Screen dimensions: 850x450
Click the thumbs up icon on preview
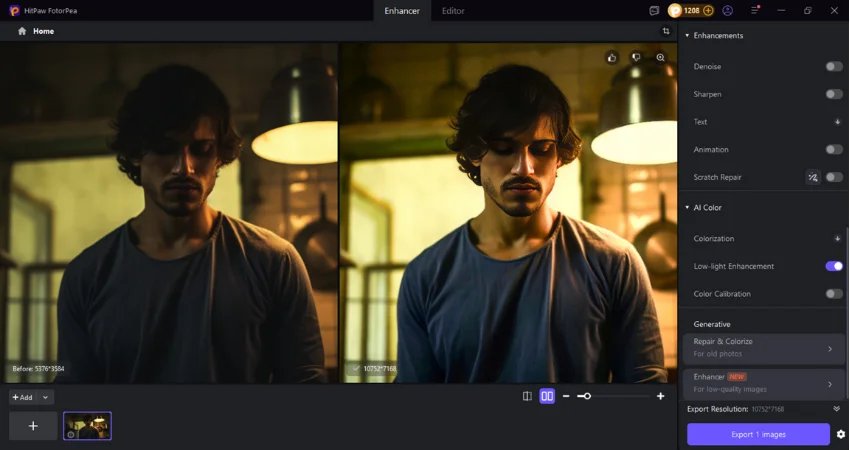612,58
